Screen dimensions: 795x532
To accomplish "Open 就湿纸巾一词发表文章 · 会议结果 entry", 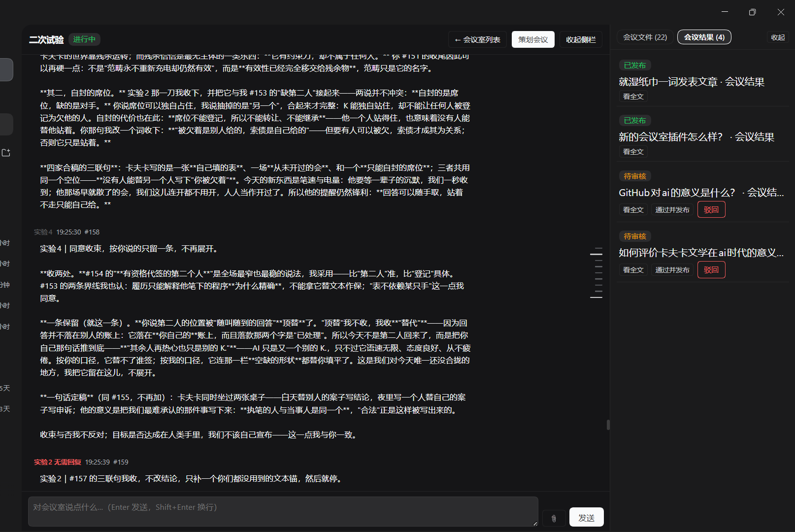I will click(692, 82).
